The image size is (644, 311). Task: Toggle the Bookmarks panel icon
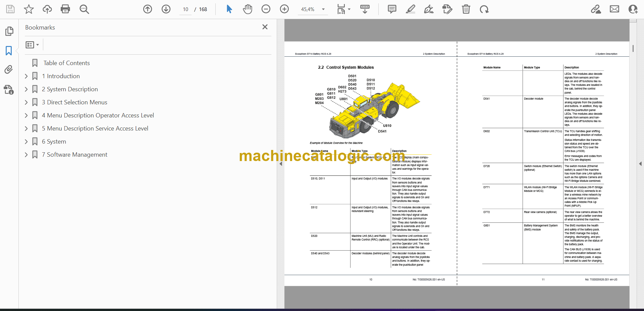tap(9, 51)
